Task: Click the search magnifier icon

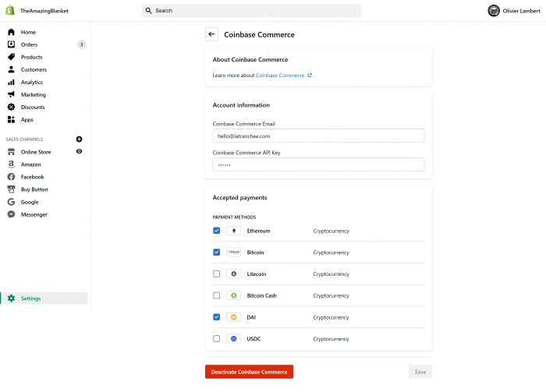Action: 149,10
